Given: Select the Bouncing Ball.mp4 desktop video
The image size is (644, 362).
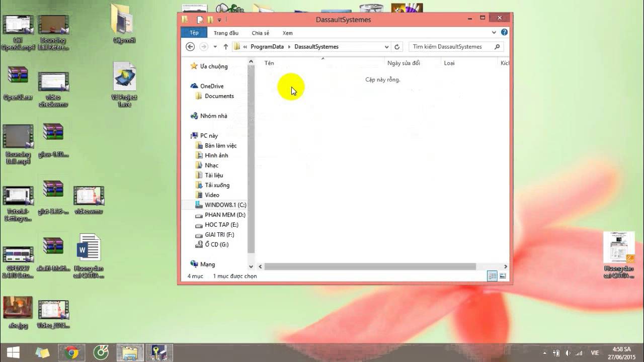Looking at the screenshot, I should (18, 144).
